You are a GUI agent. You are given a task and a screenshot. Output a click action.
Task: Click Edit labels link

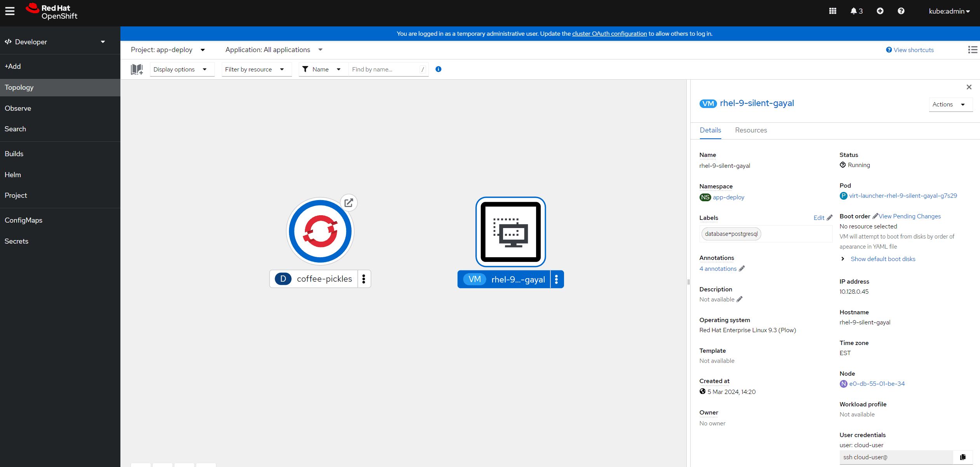tap(823, 218)
